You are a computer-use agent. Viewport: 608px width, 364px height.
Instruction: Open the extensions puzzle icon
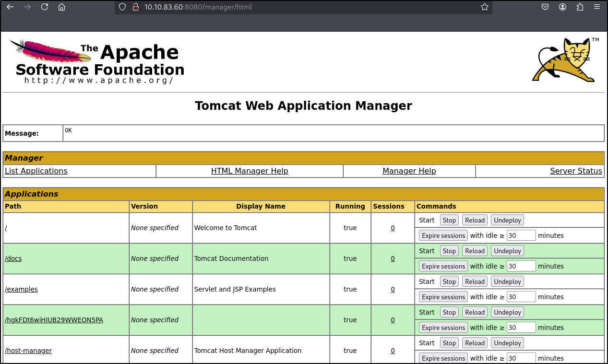pos(580,7)
